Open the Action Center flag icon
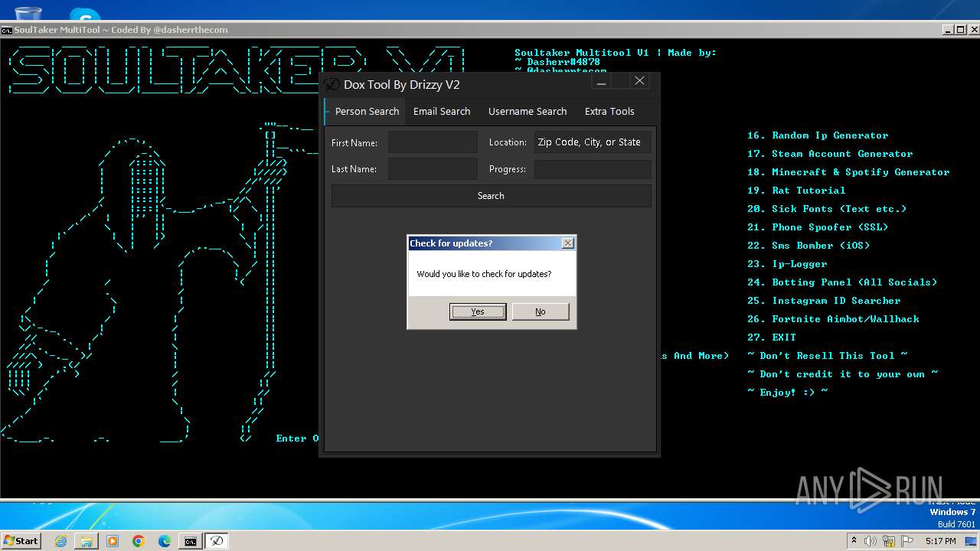The width and height of the screenshot is (980, 551). coord(906,541)
